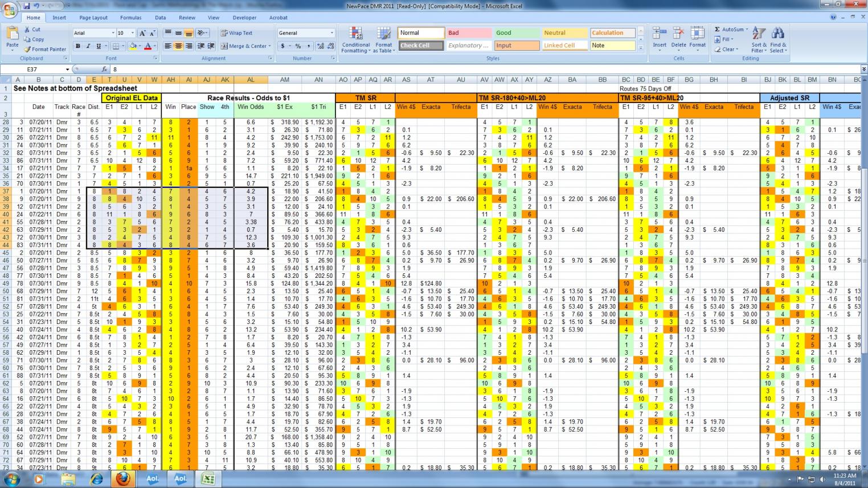Toggle Align Text Right
The height and width of the screenshot is (488, 868).
tap(189, 46)
